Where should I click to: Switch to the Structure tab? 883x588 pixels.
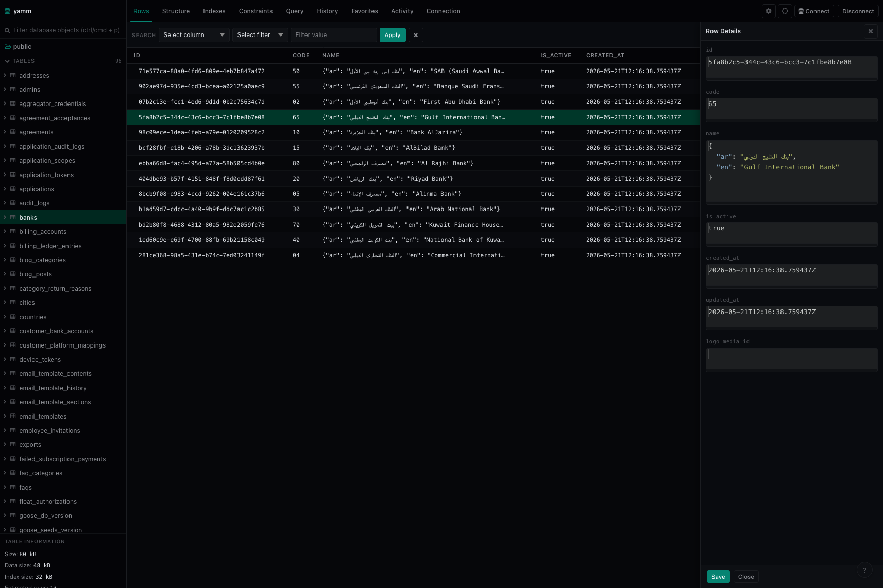pyautogui.click(x=176, y=11)
